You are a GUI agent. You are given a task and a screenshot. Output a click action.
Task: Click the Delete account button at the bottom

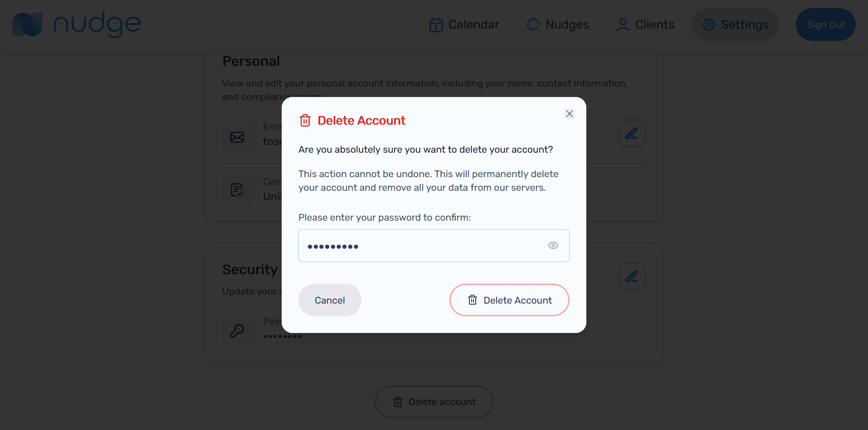pyautogui.click(x=434, y=401)
